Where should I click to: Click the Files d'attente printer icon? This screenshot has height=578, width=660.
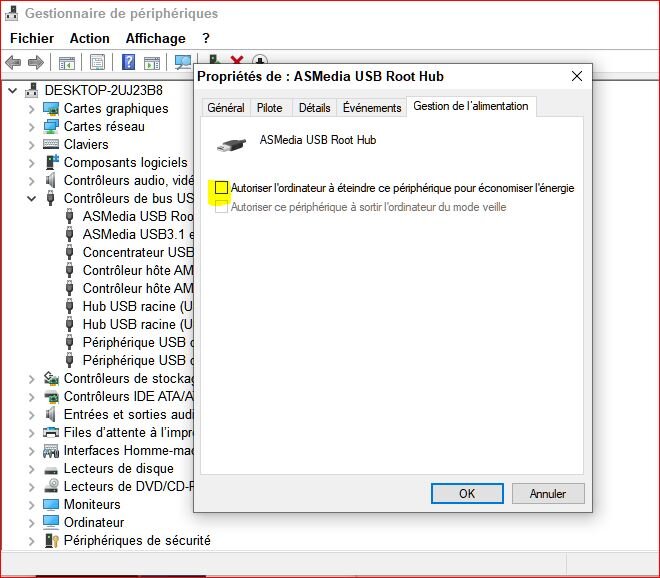click(51, 432)
